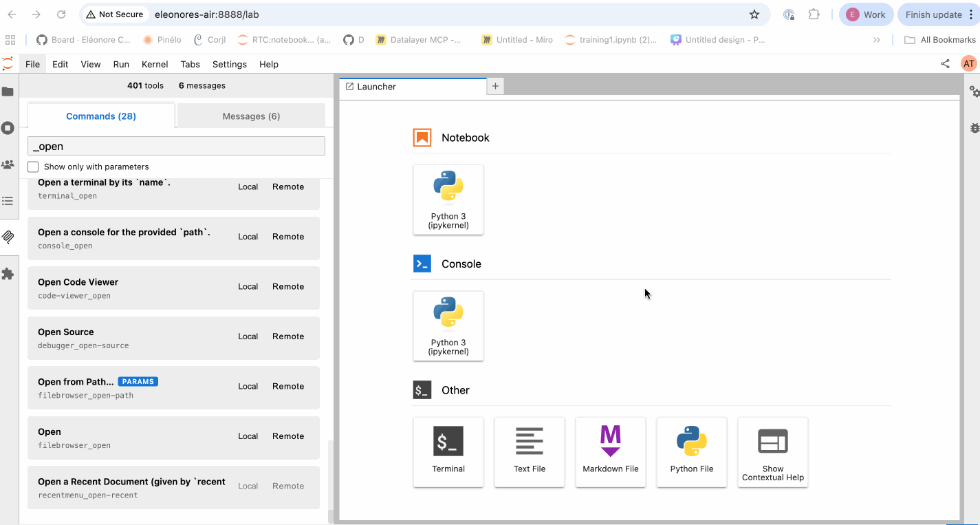The width and height of the screenshot is (980, 525).
Task: Add a new launcher tab with plus
Action: (495, 86)
